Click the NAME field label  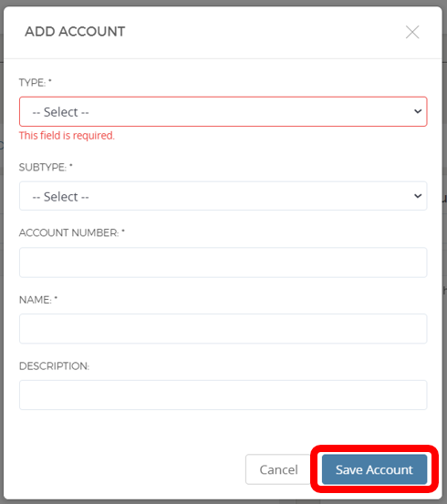tap(38, 300)
